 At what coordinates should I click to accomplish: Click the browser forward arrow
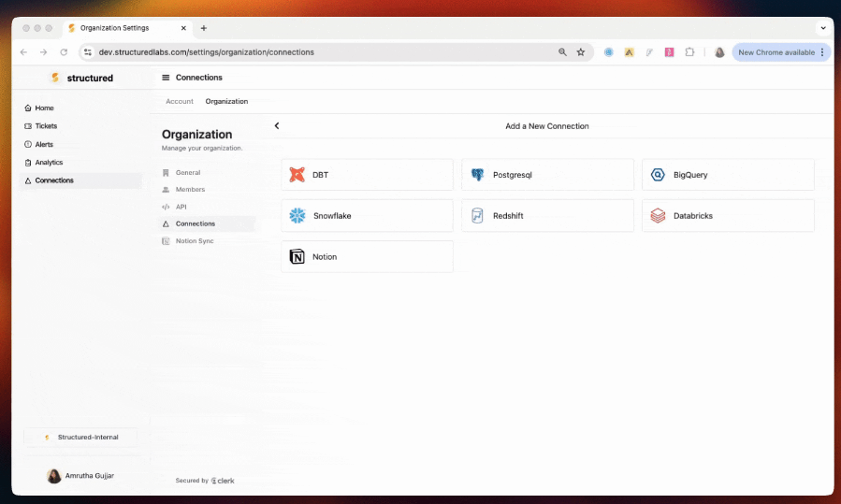pos(43,52)
